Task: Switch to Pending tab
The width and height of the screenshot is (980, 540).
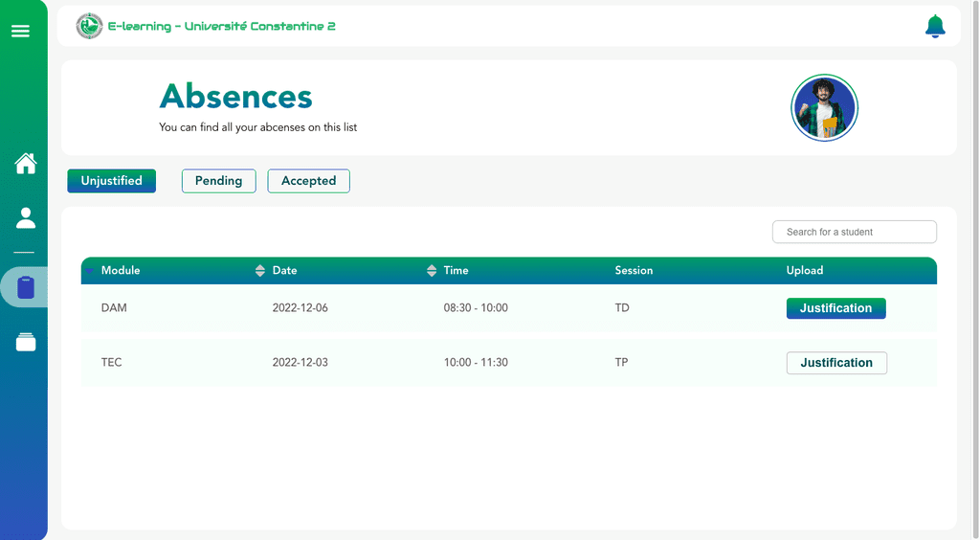Action: tap(219, 181)
